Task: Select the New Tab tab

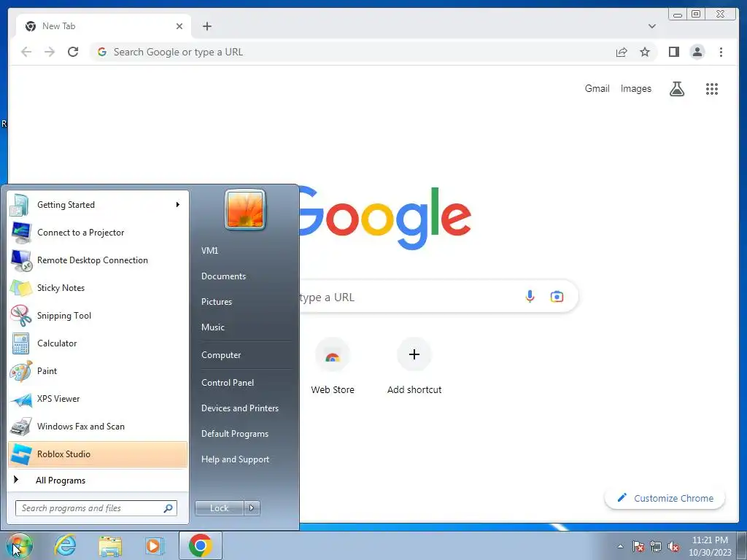Action: 102,26
